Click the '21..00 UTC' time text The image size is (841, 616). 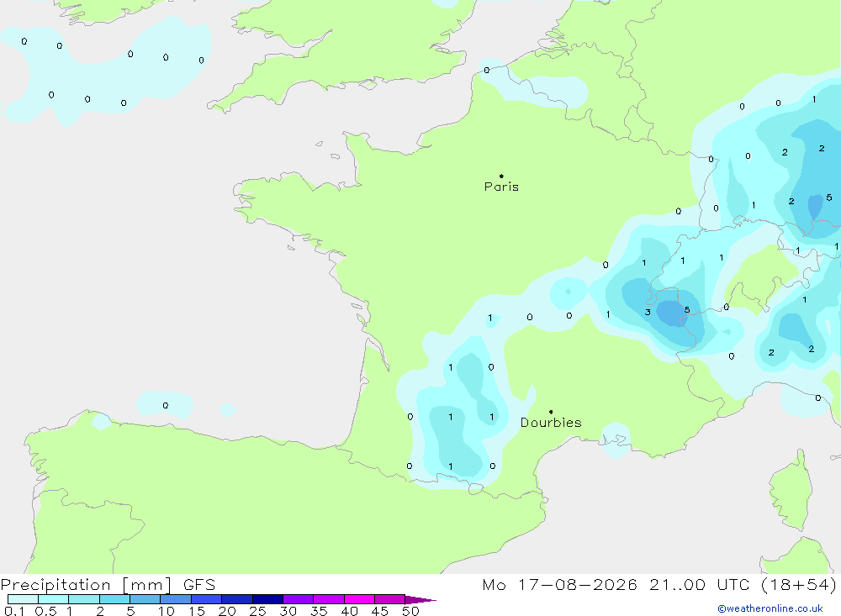point(699,585)
